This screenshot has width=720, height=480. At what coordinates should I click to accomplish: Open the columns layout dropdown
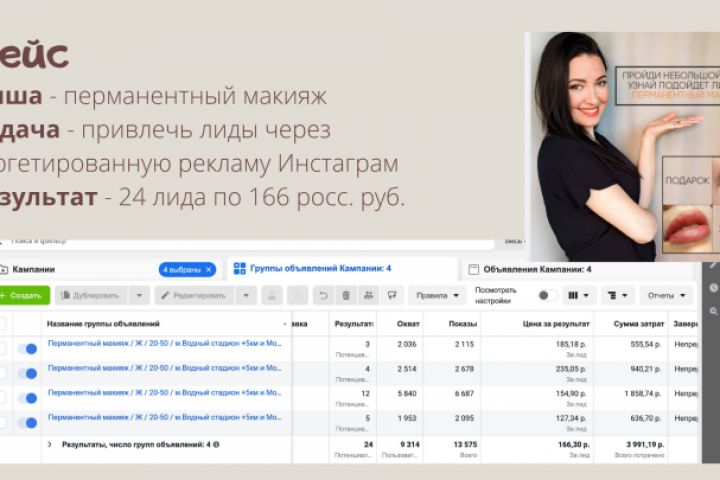[x=578, y=296]
